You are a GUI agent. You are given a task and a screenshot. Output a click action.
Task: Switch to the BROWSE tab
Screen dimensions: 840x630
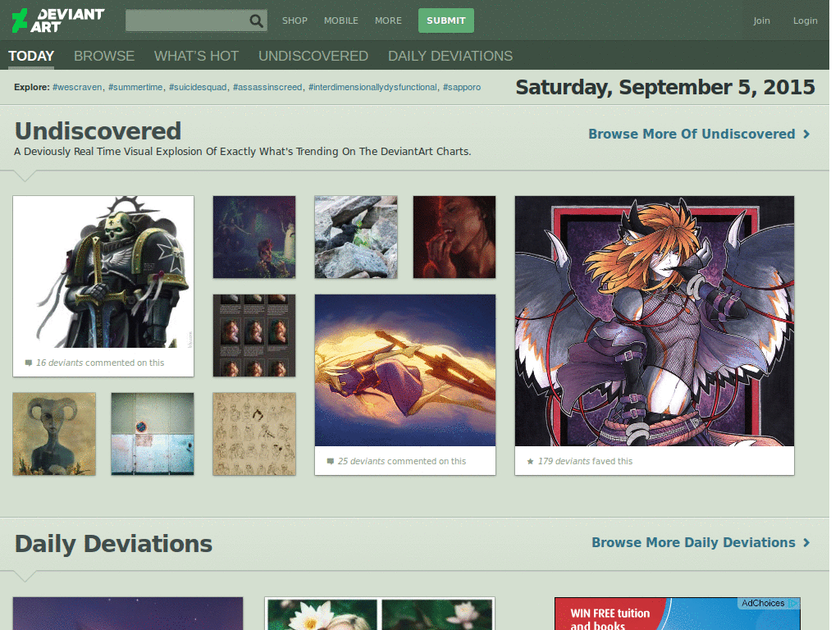point(104,56)
